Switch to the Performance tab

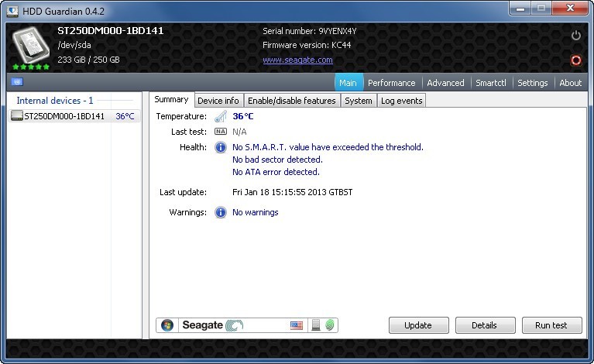coord(391,83)
